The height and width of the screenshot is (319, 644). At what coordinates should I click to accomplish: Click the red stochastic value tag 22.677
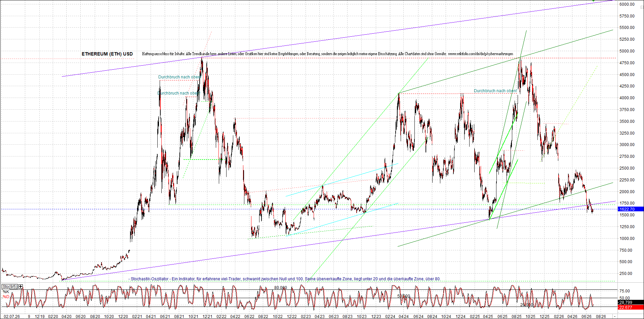tap(631, 307)
